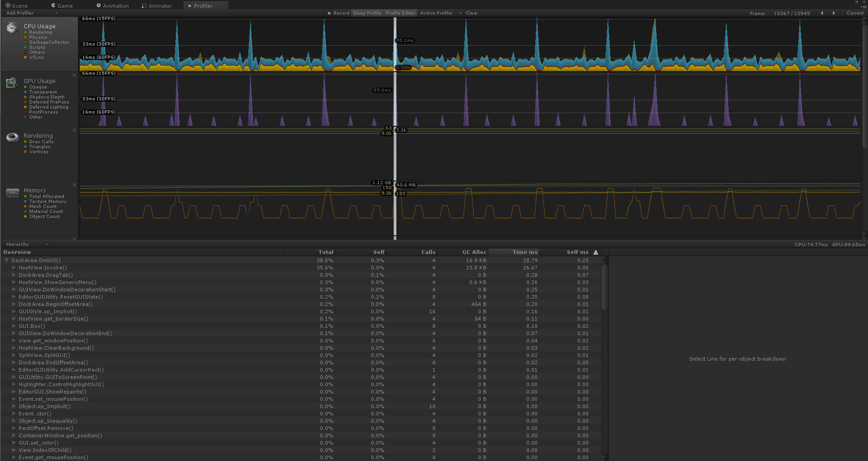Screen dimensions: 868x461
Task: Click the GPU Usage profiler icon
Action: click(12, 83)
